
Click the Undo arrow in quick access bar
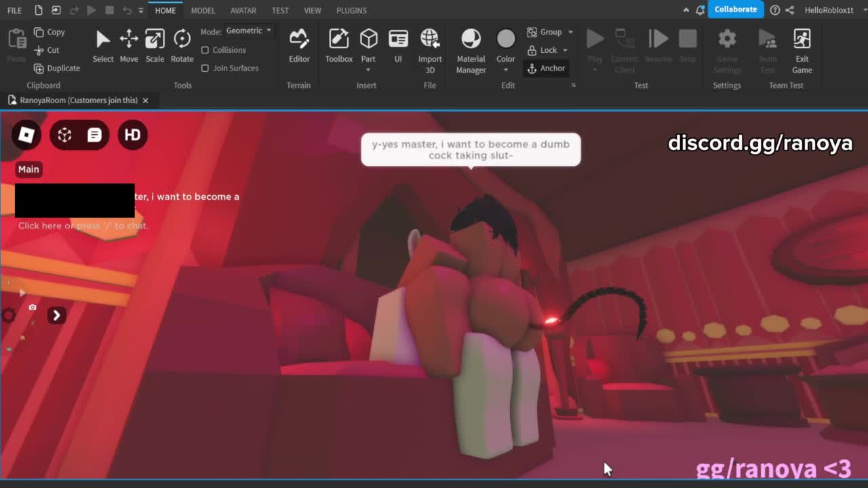127,10
